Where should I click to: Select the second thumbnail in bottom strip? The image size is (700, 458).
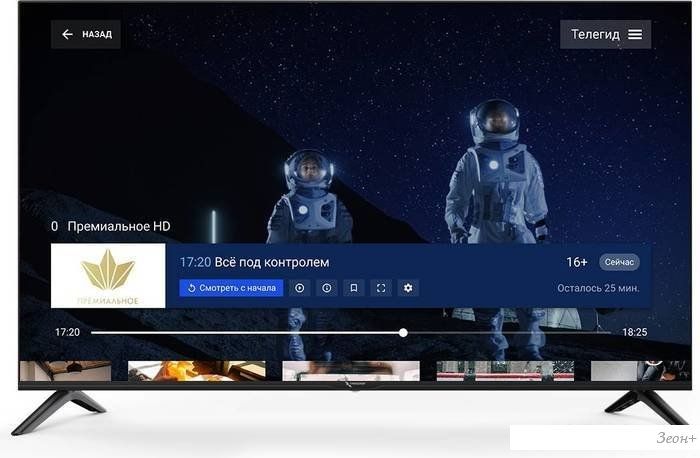pyautogui.click(x=197, y=371)
